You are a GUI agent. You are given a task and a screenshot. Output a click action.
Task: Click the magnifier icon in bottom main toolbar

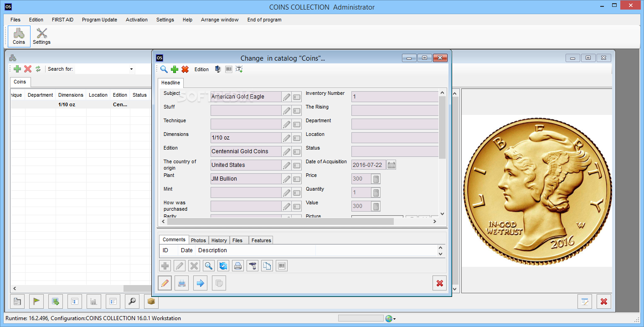point(132,301)
